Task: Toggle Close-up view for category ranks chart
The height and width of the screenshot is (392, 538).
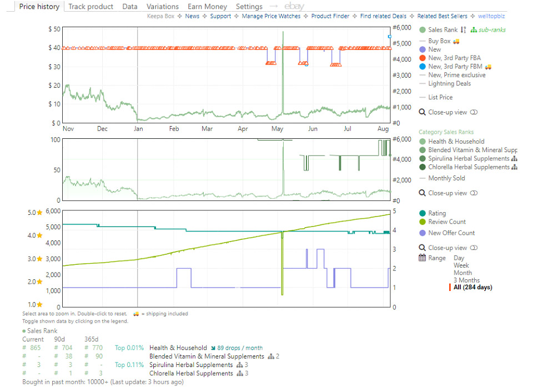Action: tap(474, 193)
